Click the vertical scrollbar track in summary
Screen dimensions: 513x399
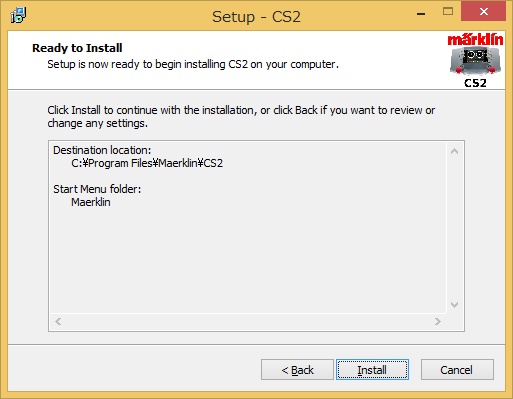click(454, 228)
